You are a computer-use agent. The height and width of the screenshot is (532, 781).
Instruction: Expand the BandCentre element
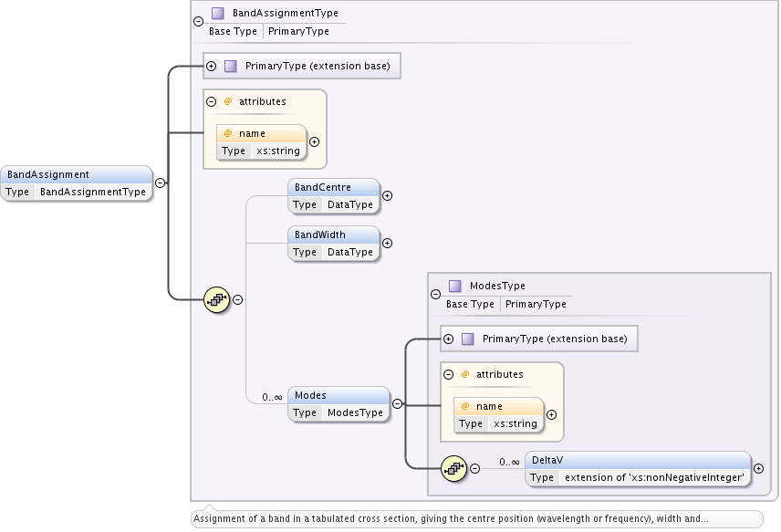(387, 196)
